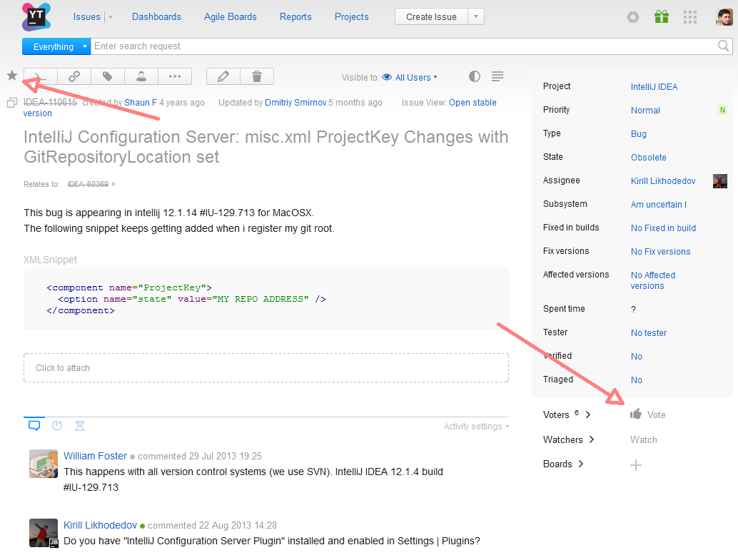Open the Reports page
Image resolution: width=738 pixels, height=560 pixels.
295,17
